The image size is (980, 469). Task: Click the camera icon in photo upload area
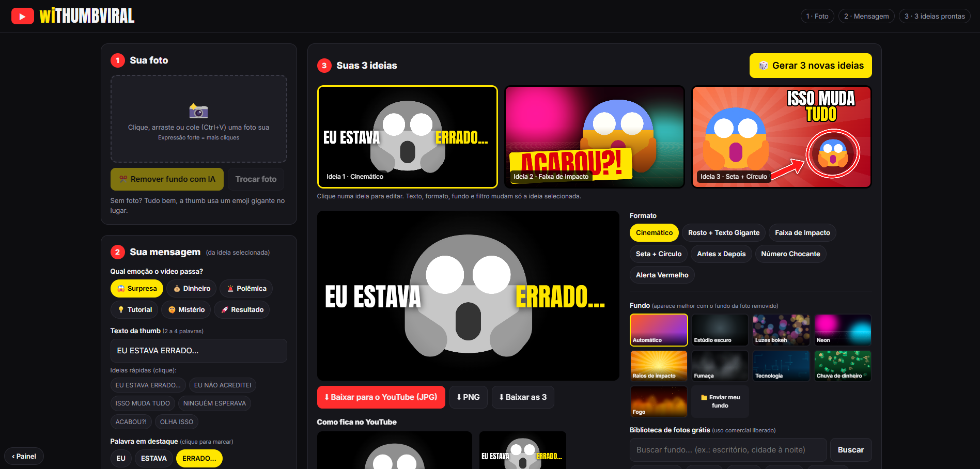[x=198, y=111]
